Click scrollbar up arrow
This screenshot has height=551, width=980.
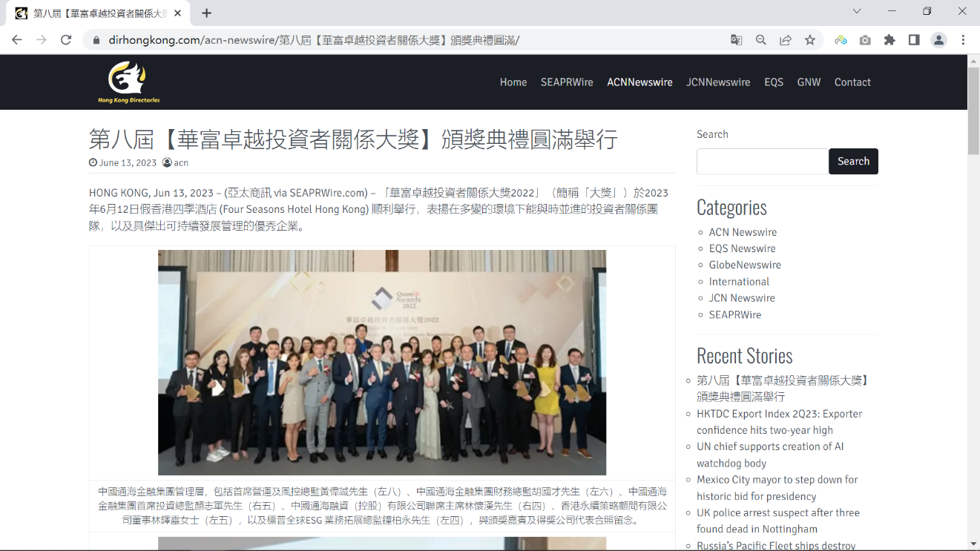tap(973, 61)
